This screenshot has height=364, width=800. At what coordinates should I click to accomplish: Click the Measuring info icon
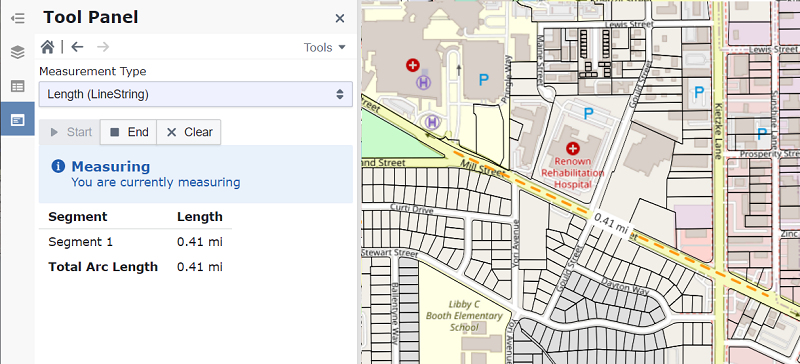tap(58, 166)
